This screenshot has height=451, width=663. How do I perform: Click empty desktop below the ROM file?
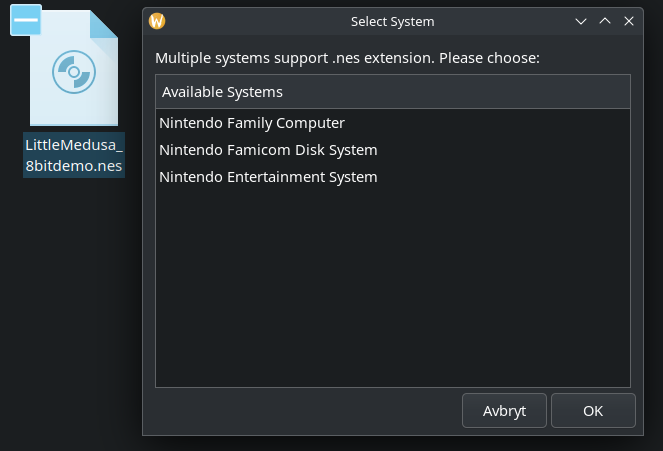tap(73, 300)
